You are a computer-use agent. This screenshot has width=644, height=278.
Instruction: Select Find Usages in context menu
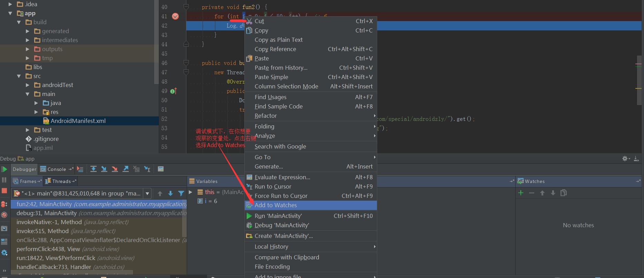[311, 97]
